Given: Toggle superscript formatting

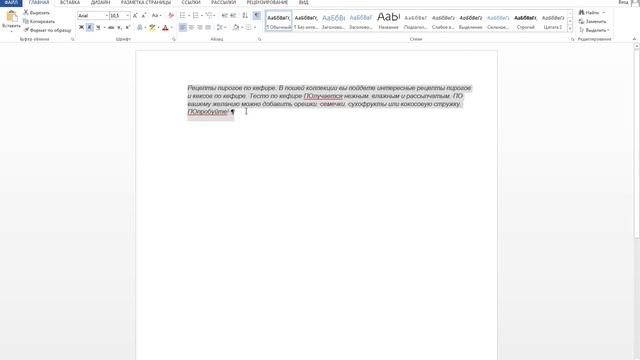Looking at the screenshot, I should coord(127,27).
